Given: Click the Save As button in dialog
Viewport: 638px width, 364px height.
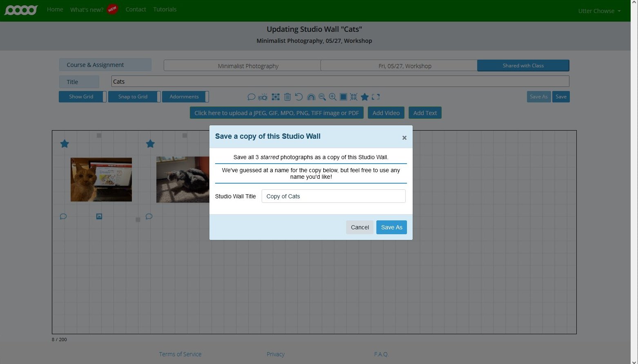Looking at the screenshot, I should click(391, 227).
